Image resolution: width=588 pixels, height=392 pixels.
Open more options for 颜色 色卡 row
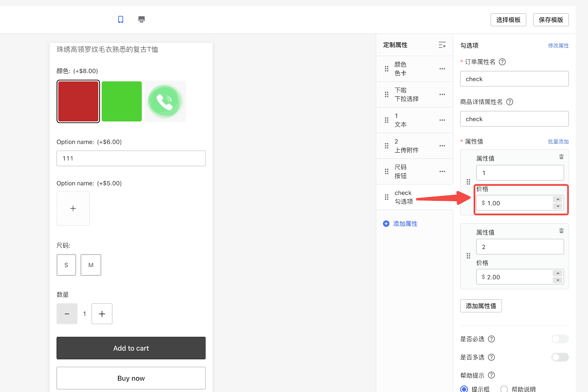(x=442, y=69)
